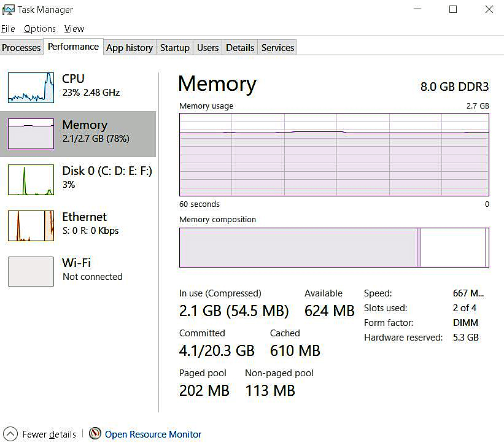Screen dimensions: 504x448
Task: Click the Cached value 610 MB
Action: pyautogui.click(x=295, y=350)
